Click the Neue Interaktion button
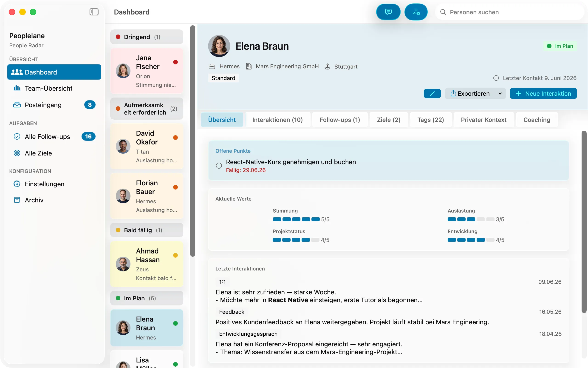The image size is (588, 368). [x=543, y=93]
